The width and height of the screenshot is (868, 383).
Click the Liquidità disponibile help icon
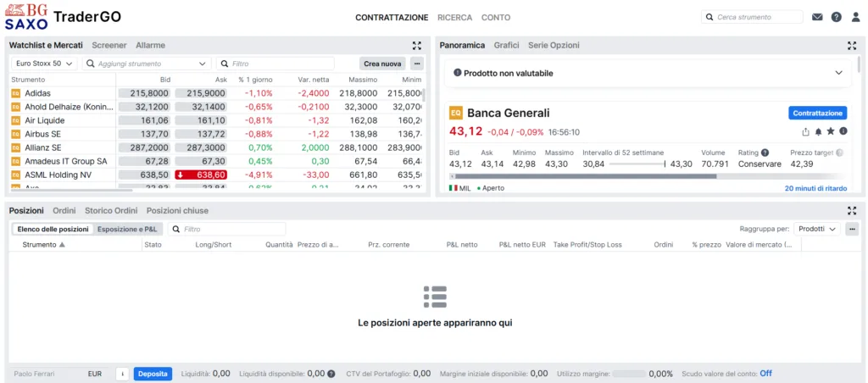[331, 374]
